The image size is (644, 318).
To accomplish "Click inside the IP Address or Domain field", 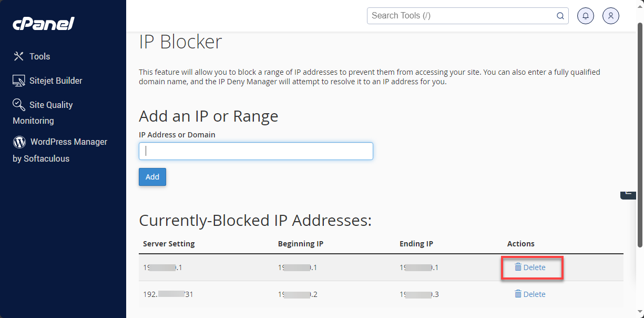I will point(256,151).
